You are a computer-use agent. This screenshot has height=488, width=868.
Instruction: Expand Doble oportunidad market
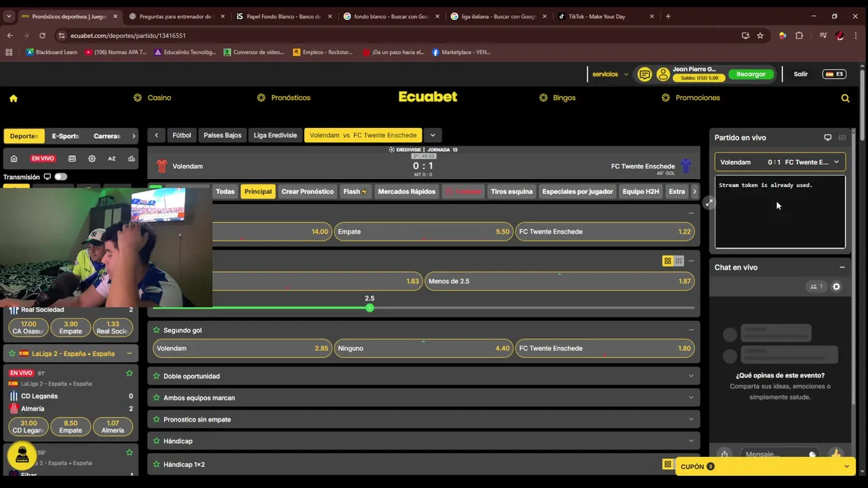tap(424, 376)
